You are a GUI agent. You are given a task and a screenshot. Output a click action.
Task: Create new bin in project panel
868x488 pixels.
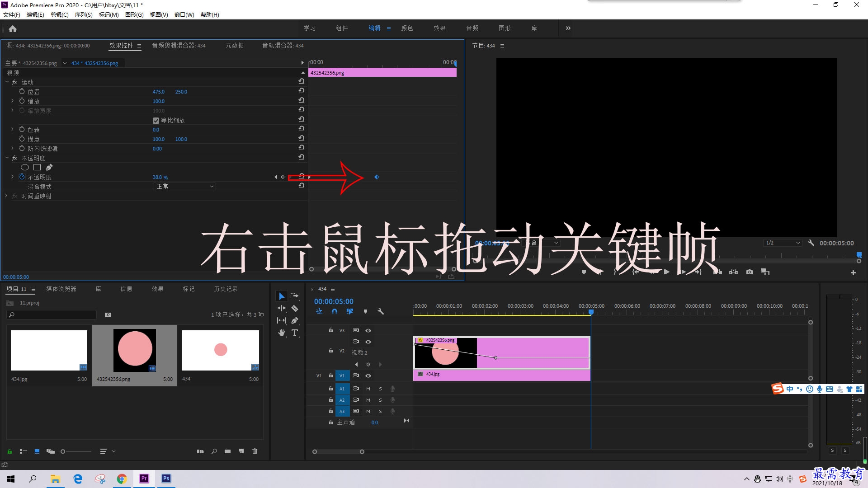[227, 451]
